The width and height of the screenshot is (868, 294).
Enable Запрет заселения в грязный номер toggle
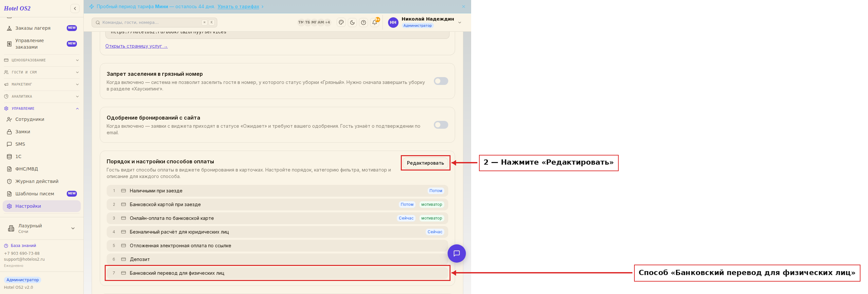[x=441, y=81]
